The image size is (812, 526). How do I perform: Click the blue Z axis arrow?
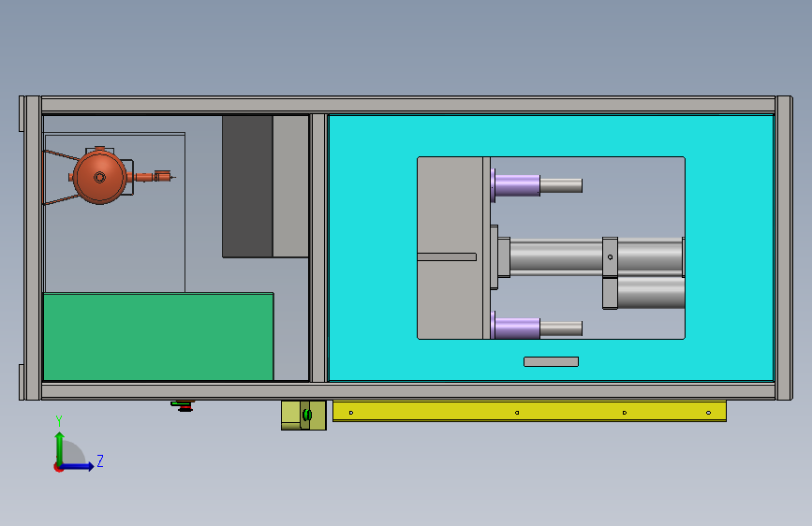coord(79,466)
